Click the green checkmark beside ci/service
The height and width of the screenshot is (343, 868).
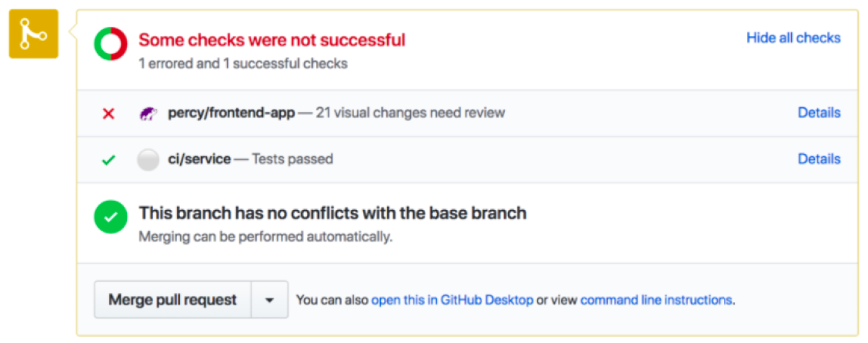tap(108, 160)
